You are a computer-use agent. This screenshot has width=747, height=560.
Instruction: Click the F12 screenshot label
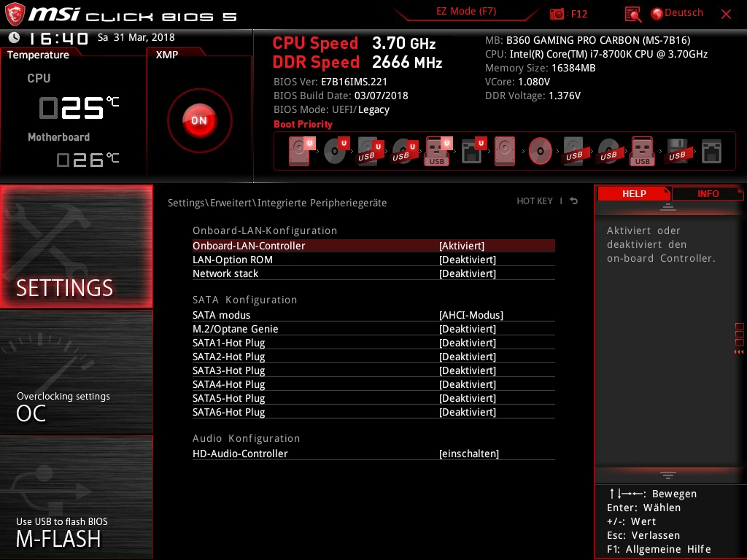(x=578, y=14)
